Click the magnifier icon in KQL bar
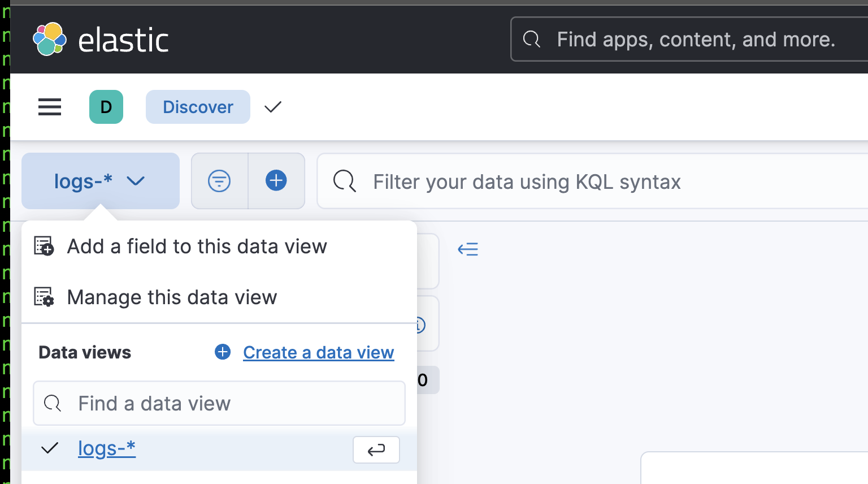The width and height of the screenshot is (868, 484). (344, 181)
